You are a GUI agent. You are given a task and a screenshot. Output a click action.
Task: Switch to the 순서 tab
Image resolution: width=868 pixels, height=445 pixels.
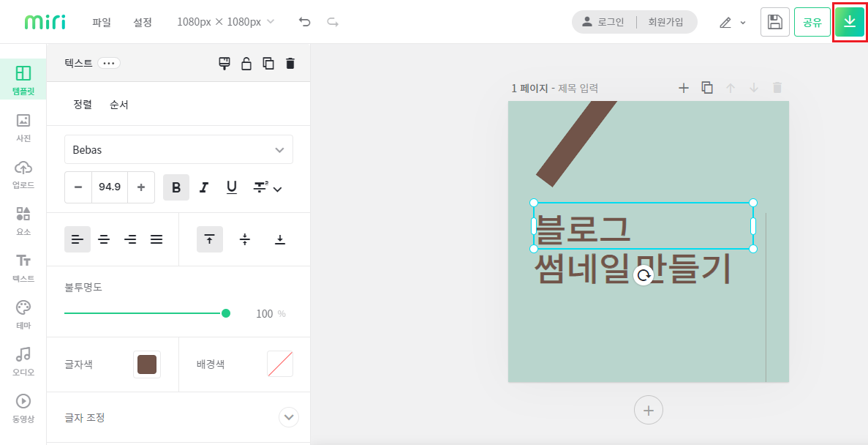[119, 104]
